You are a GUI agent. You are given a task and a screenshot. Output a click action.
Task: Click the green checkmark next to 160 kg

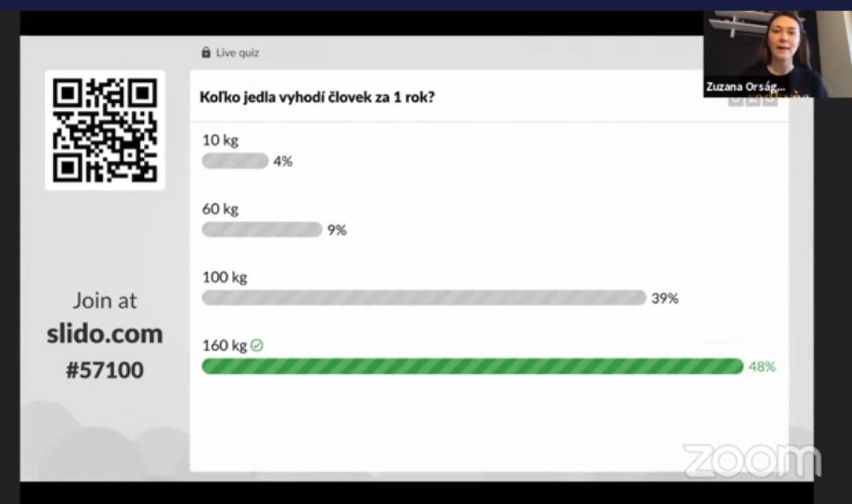(257, 345)
